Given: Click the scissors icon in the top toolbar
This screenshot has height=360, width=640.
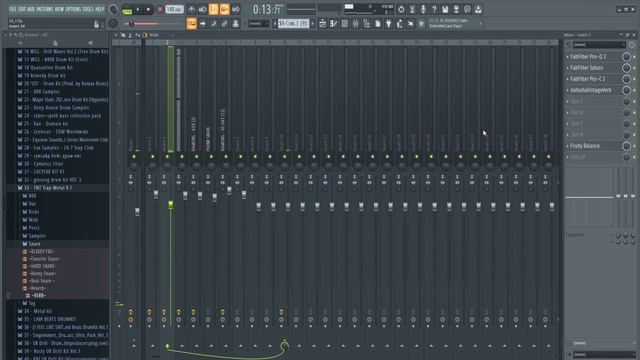Looking at the screenshot, I should point(412,9).
